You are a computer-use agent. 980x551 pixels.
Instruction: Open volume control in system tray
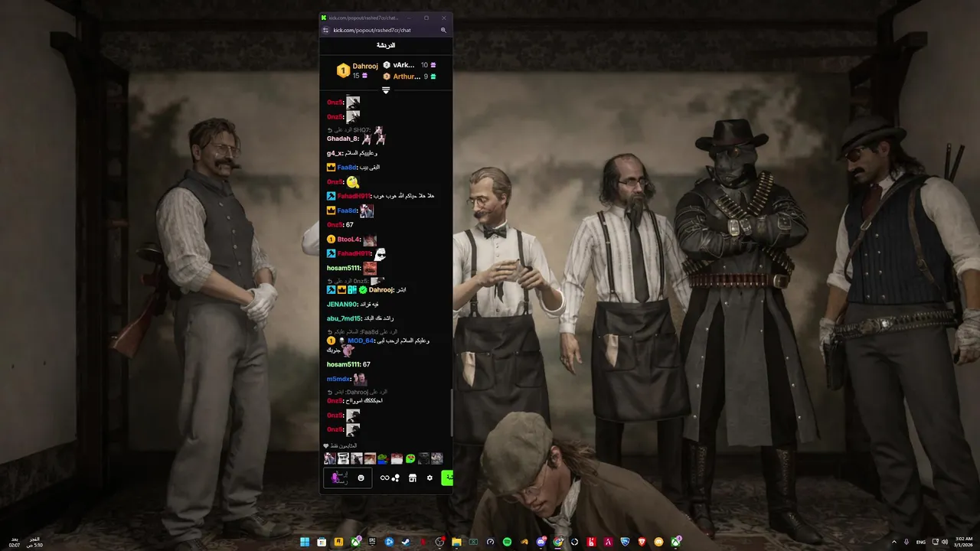click(945, 542)
